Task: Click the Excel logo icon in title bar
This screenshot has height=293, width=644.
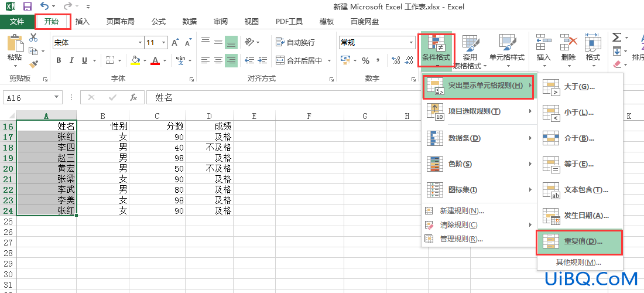Action: 11,6
